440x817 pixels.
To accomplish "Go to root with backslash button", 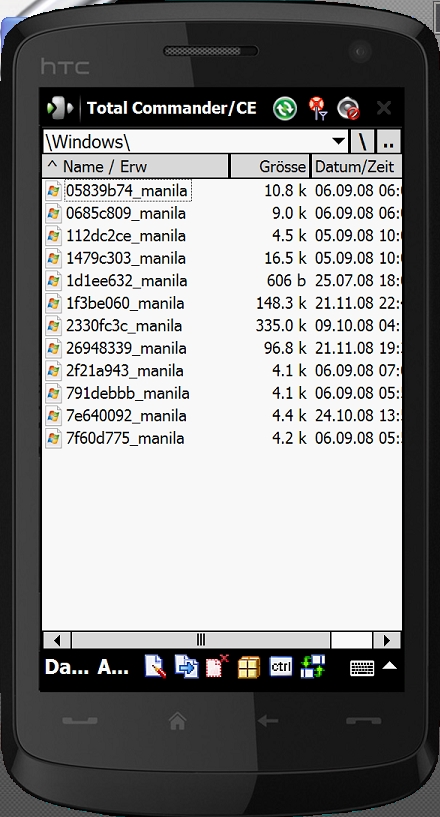I will click(362, 141).
